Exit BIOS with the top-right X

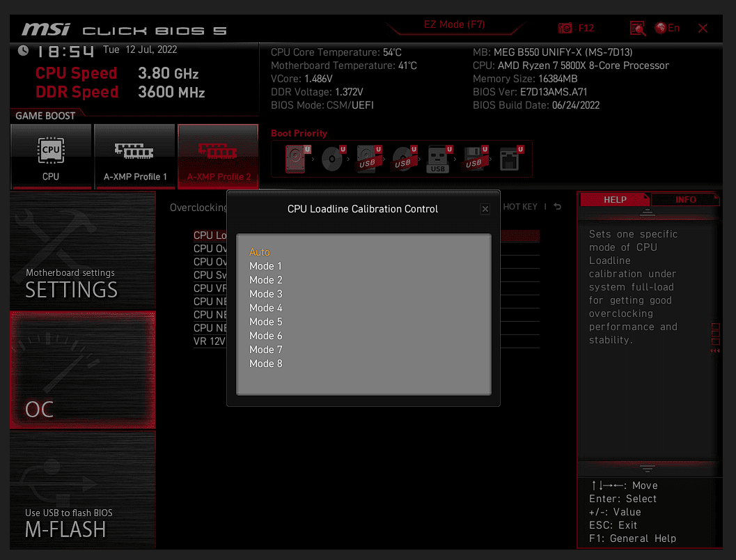[703, 28]
